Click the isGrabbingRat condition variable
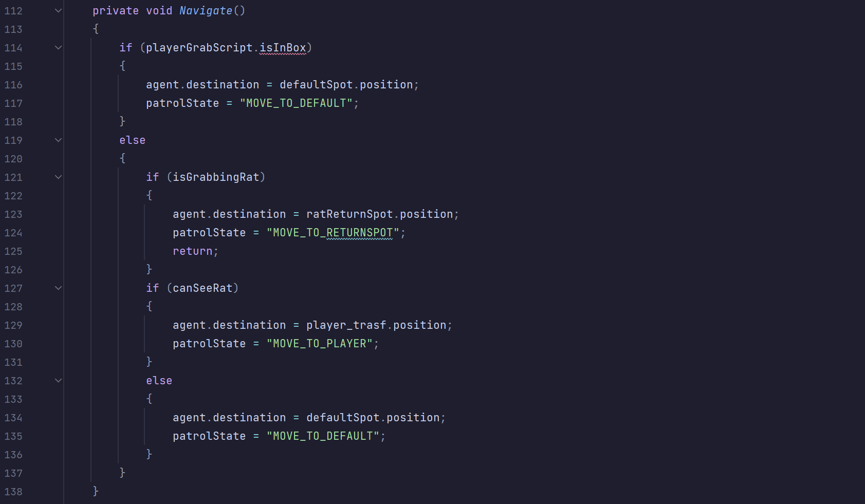 coord(216,177)
